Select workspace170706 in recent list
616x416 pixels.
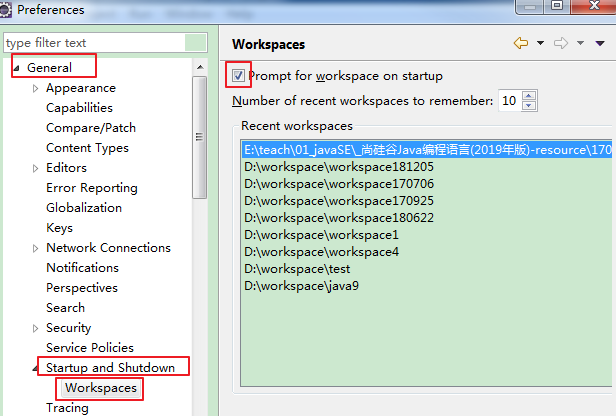click(339, 184)
